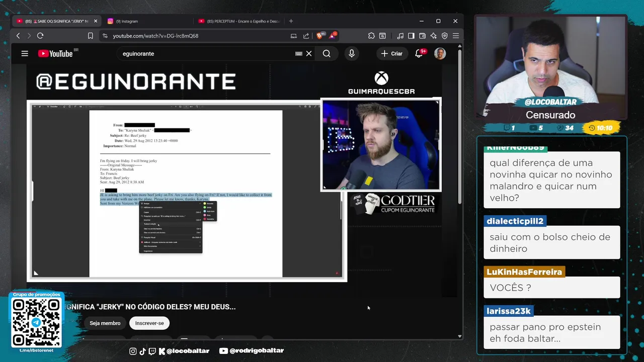Click the page vertical scrollbar thumb
The image size is (644, 362).
[x=460, y=126]
